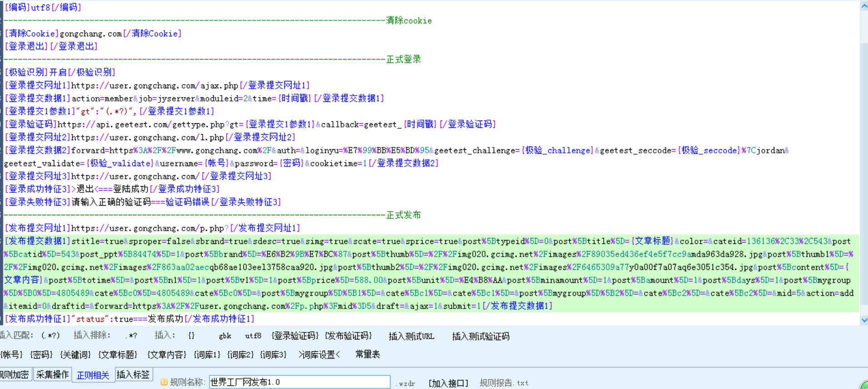Open the 常量表 constants table
The image size is (868, 389).
coord(367,354)
